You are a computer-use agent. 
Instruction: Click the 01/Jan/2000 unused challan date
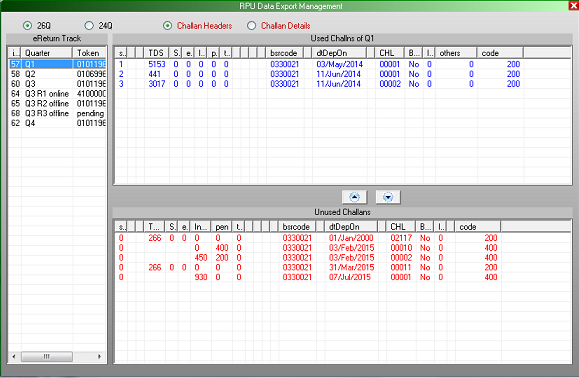351,238
